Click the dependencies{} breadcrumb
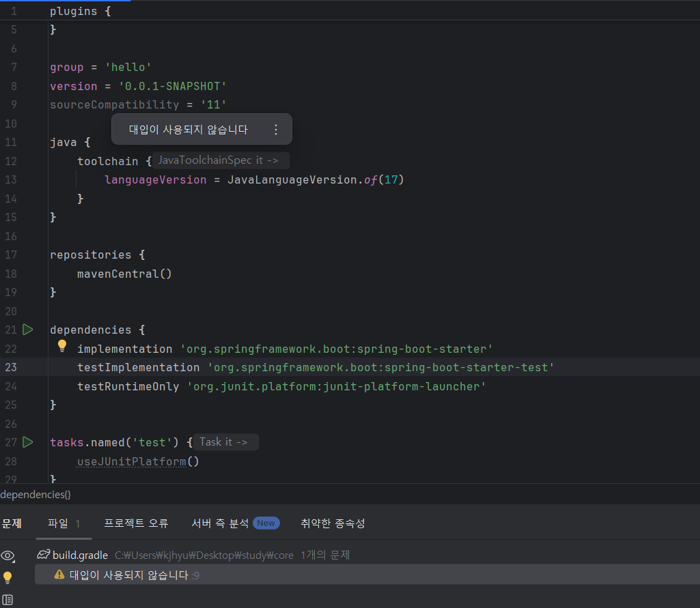This screenshot has height=608, width=700. coord(36,495)
